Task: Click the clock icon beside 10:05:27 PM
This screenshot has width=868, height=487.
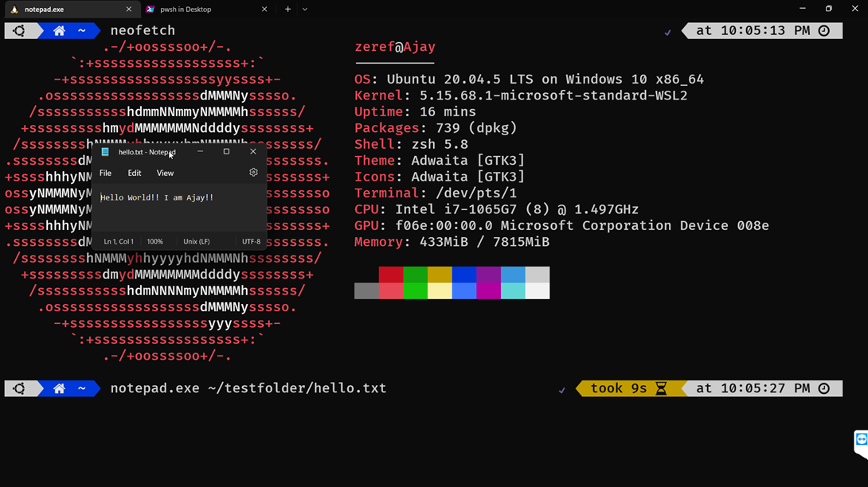Action: coord(824,388)
